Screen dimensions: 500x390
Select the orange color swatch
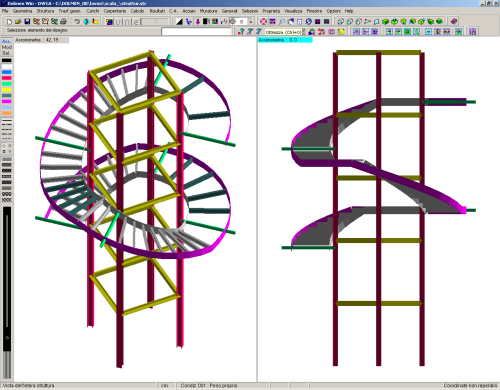click(x=7, y=113)
